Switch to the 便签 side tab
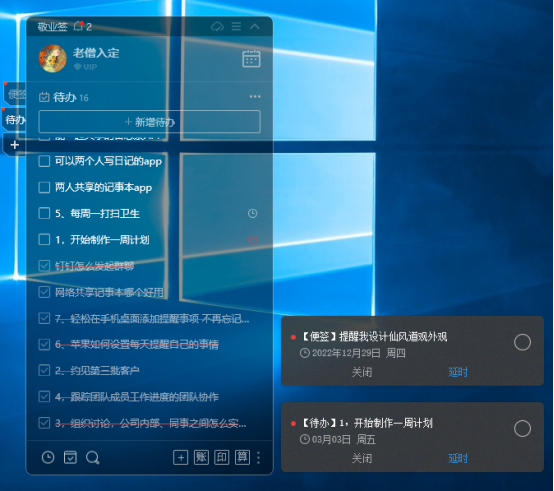The width and height of the screenshot is (554, 491). [16, 94]
